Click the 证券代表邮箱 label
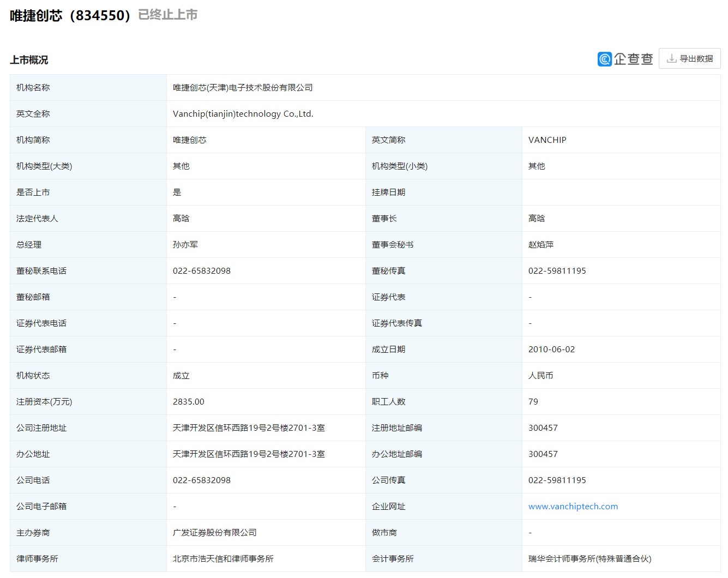Viewport: 728px width, 578px height. pyautogui.click(x=41, y=350)
